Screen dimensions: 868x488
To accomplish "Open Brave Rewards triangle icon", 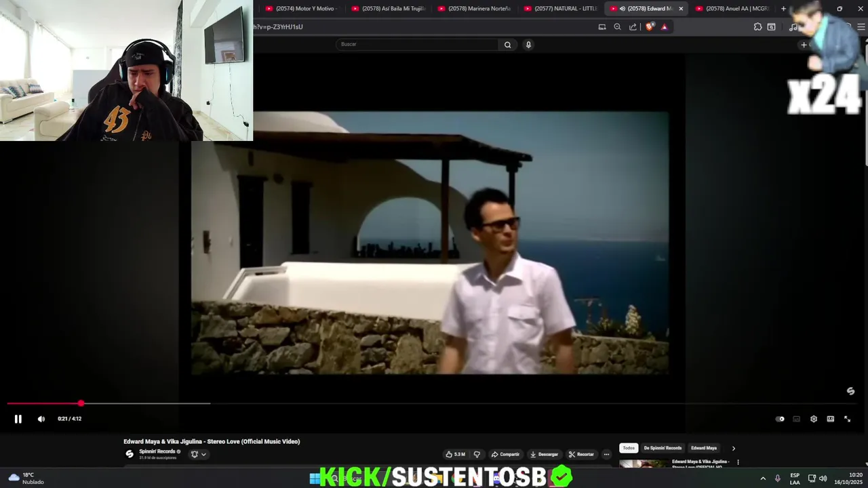I will pyautogui.click(x=664, y=27).
